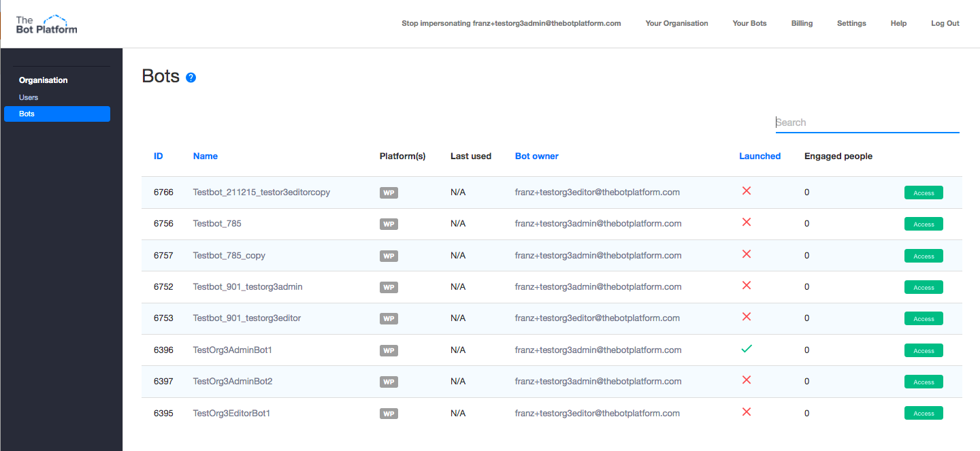This screenshot has width=980, height=451.
Task: Access the Testbot_901_testorg3admin bot
Action: [x=924, y=287]
